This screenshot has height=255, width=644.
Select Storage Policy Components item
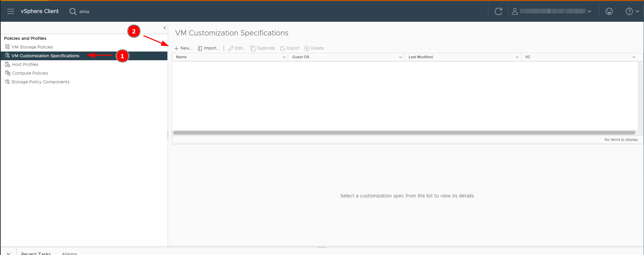tap(41, 82)
